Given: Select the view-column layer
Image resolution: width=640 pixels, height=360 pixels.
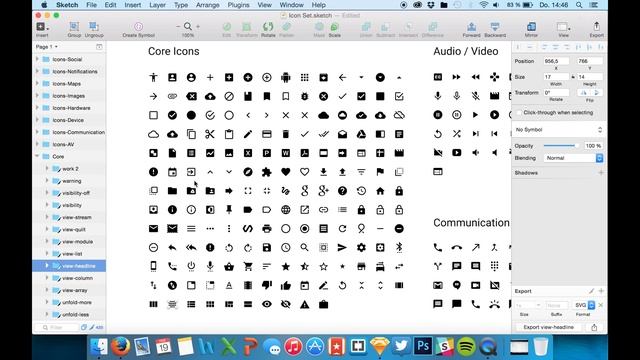Looking at the screenshot, I should point(77,278).
